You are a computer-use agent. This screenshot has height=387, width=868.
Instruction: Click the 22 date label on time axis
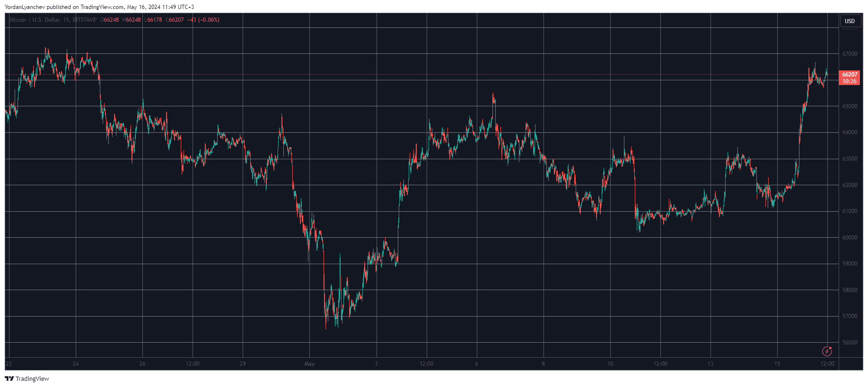point(9,364)
